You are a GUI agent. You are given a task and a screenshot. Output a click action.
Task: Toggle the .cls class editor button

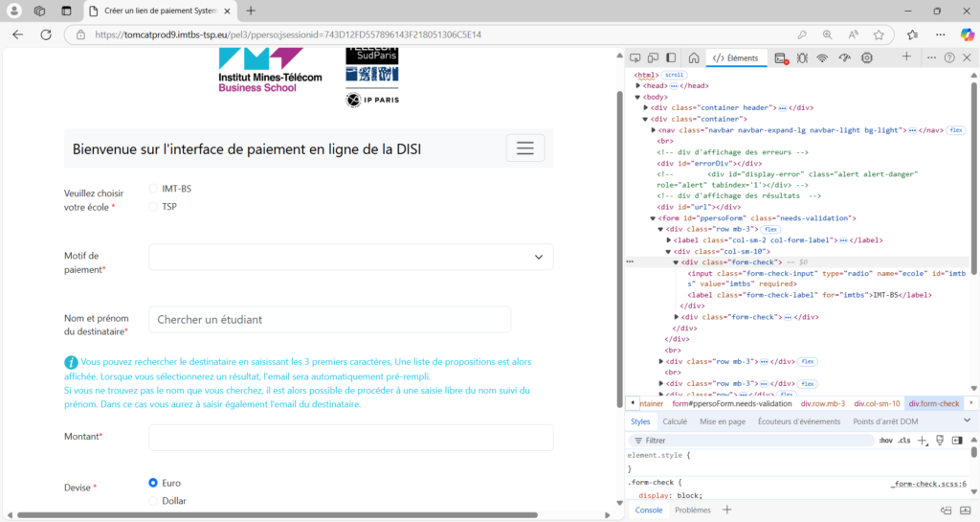(x=904, y=441)
